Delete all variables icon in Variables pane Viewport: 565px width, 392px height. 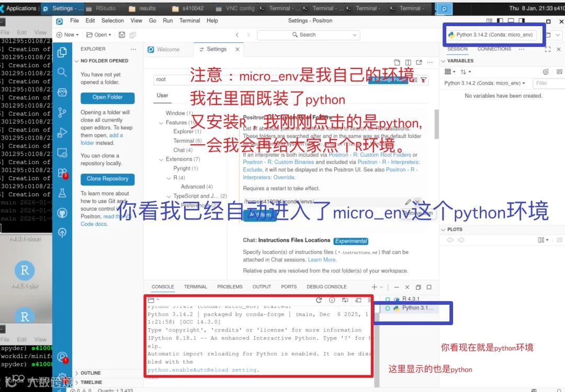[x=559, y=72]
